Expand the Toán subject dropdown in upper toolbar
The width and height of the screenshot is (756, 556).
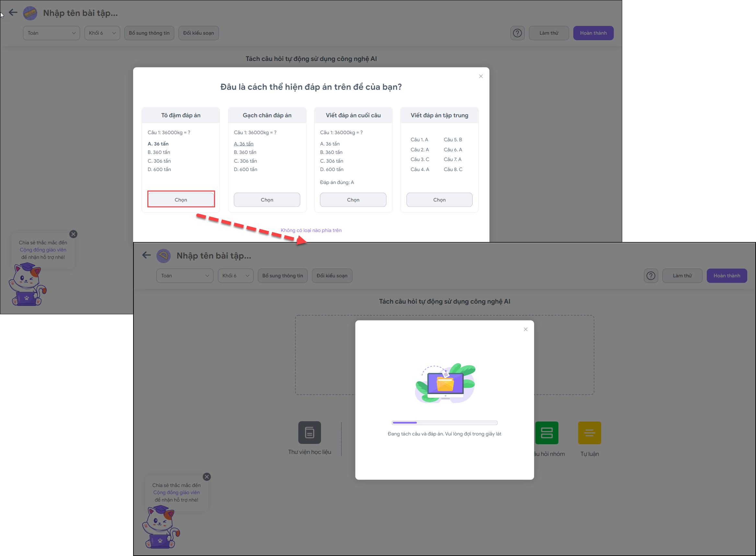click(x=51, y=33)
